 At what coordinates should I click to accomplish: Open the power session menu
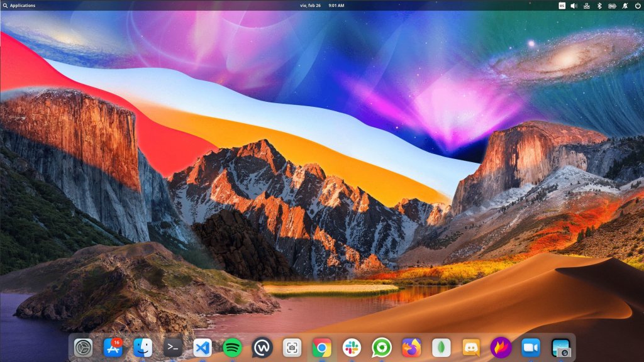point(638,5)
